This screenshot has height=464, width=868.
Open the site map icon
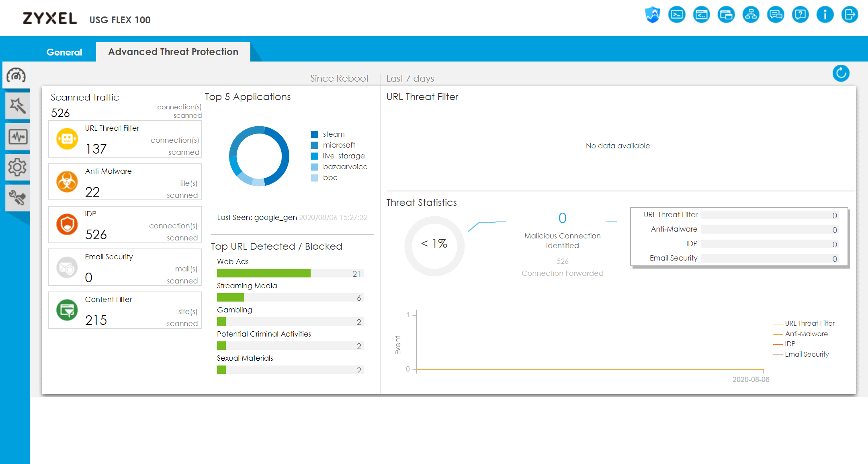(x=751, y=15)
